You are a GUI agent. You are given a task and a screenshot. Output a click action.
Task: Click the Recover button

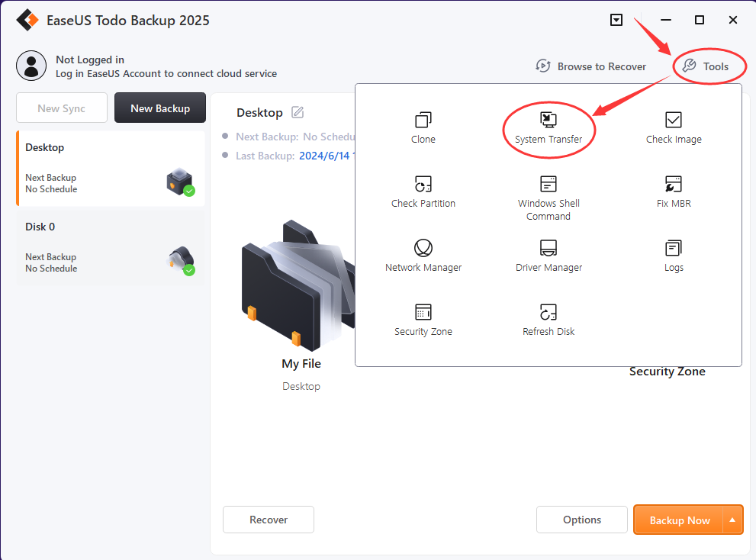click(269, 520)
